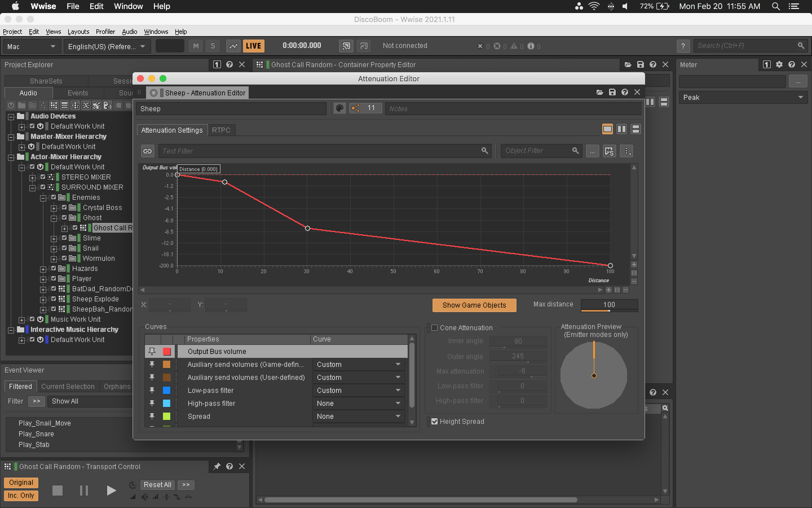Open the Mac platform dropdown
Viewport: 812px width, 508px height.
click(x=32, y=46)
